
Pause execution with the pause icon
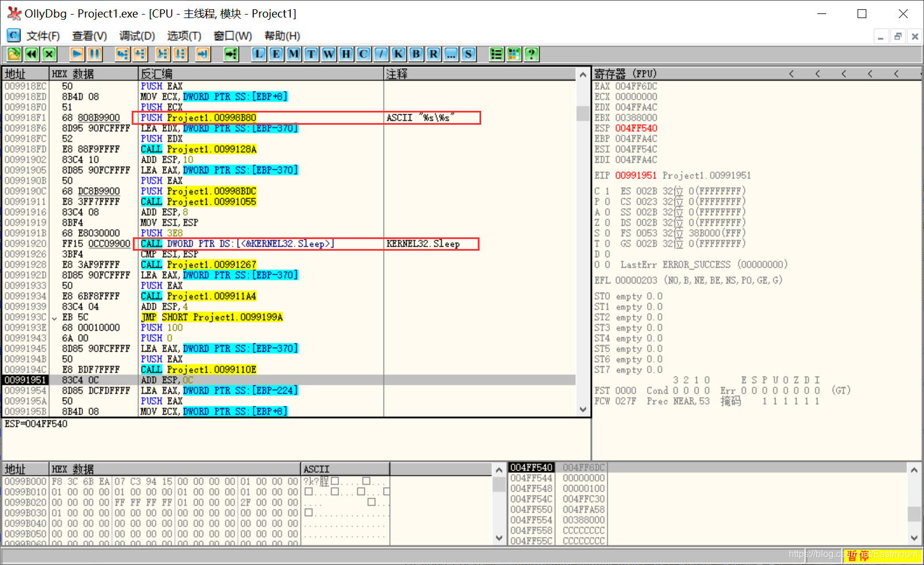[94, 54]
